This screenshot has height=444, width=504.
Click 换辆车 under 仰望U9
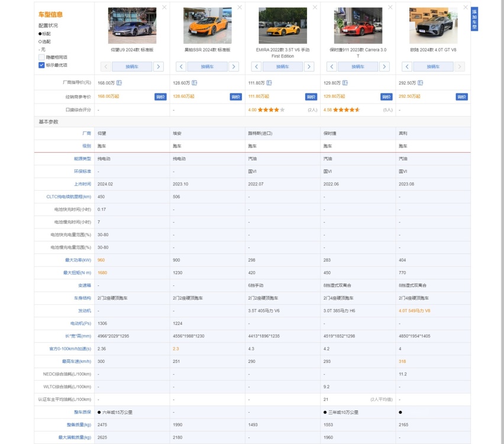132,66
